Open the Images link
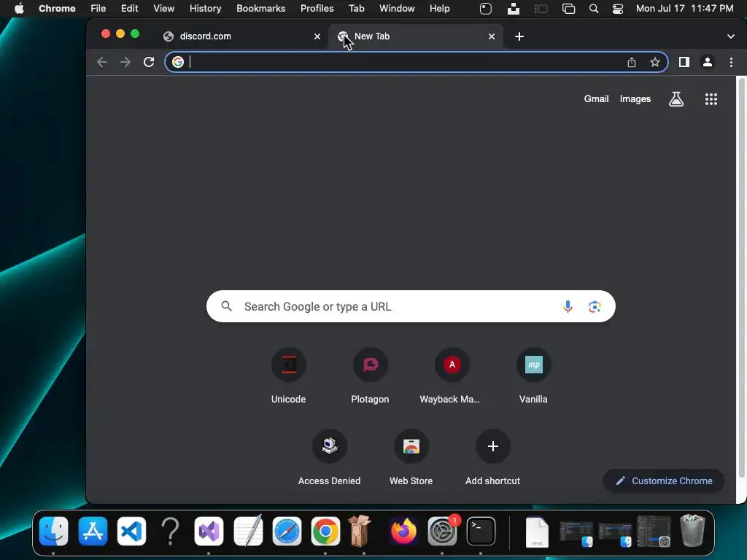 tap(635, 99)
